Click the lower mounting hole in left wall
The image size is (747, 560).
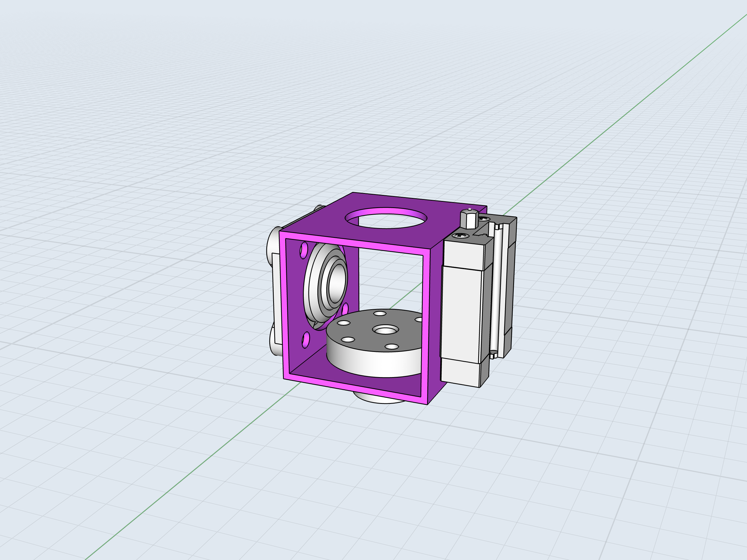coord(306,340)
